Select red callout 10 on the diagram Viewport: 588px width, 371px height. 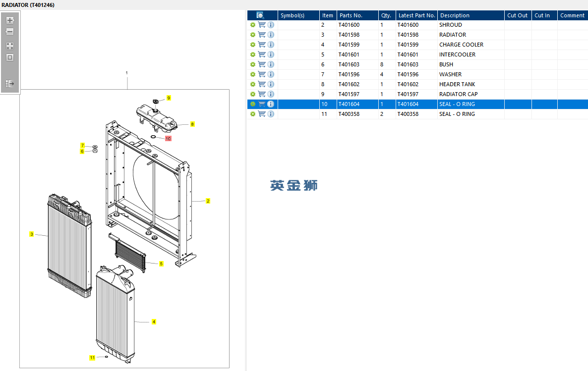pos(168,139)
